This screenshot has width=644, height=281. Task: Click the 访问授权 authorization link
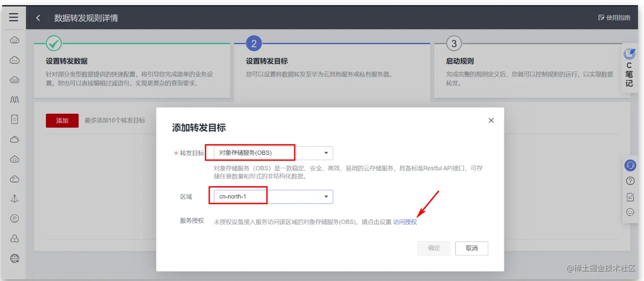(405, 222)
